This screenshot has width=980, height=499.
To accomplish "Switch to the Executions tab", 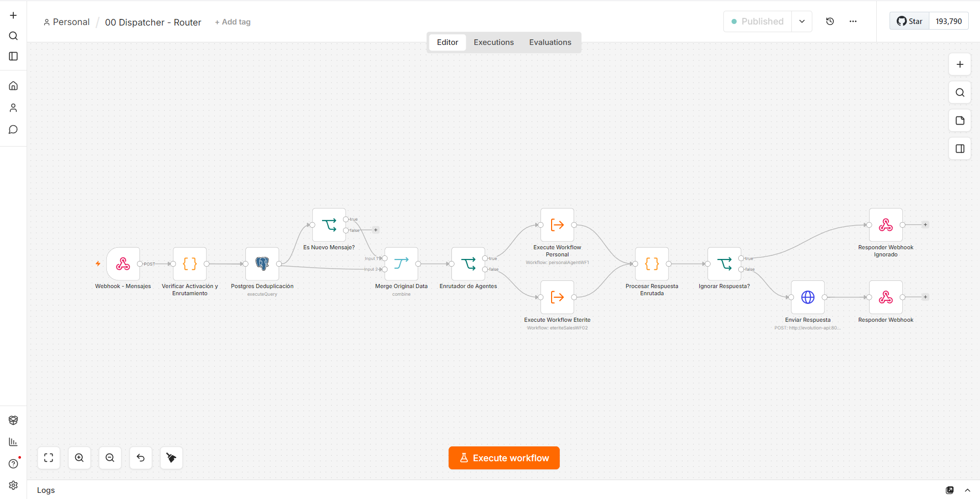I will pyautogui.click(x=494, y=42).
